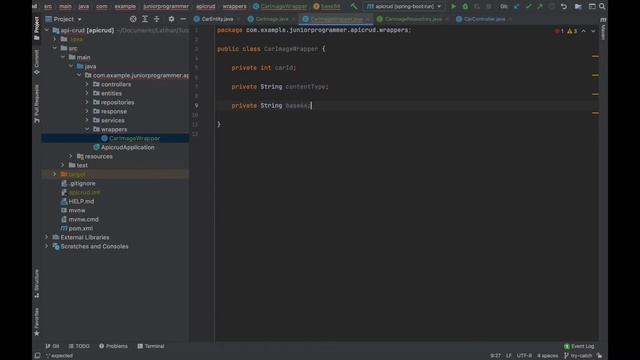Toggle the Pull Requests side tab
The image size is (640, 360).
(37, 104)
